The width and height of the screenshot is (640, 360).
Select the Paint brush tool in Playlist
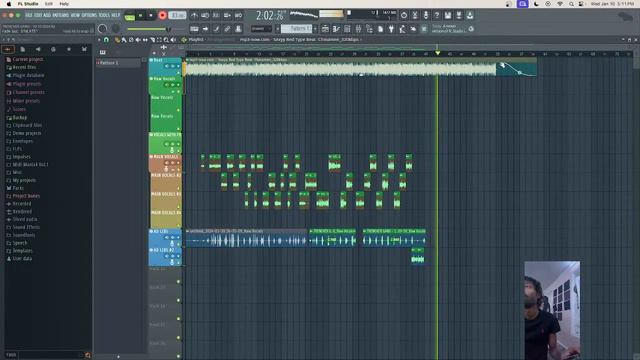(124, 40)
